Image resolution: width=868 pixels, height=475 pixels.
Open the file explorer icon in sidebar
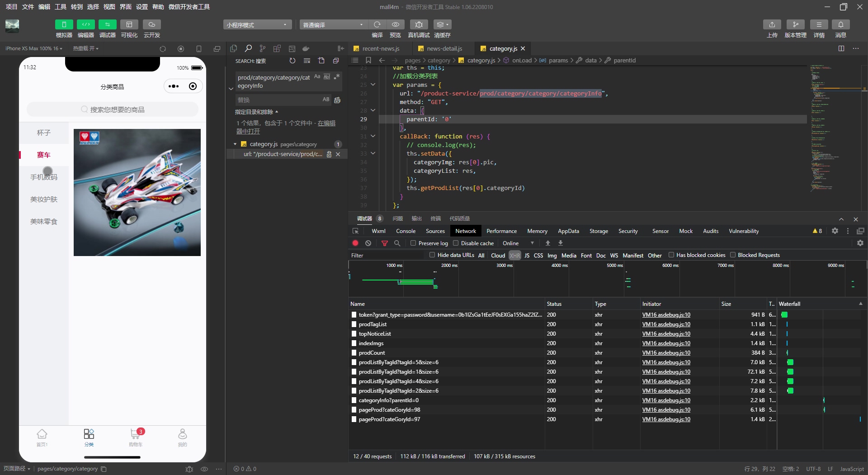coord(234,48)
